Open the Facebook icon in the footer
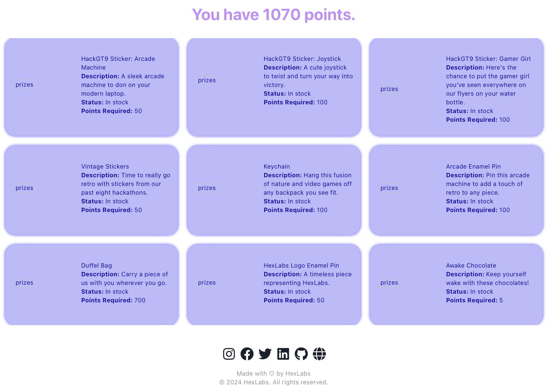549x392 pixels. (x=247, y=354)
